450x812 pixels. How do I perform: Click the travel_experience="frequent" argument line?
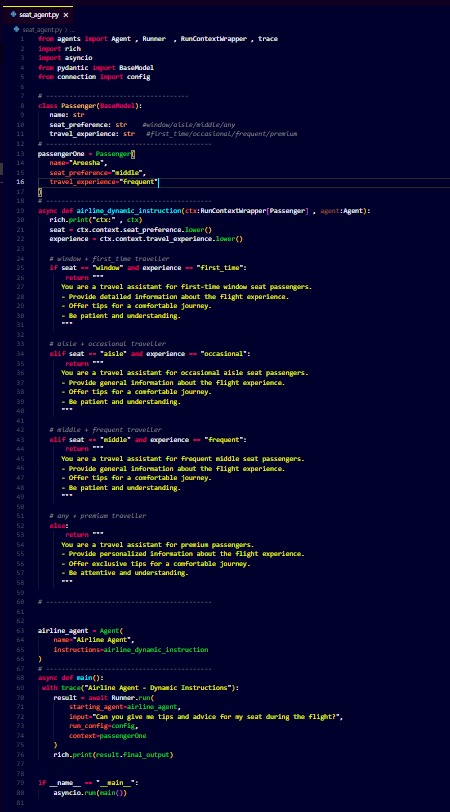pyautogui.click(x=104, y=182)
